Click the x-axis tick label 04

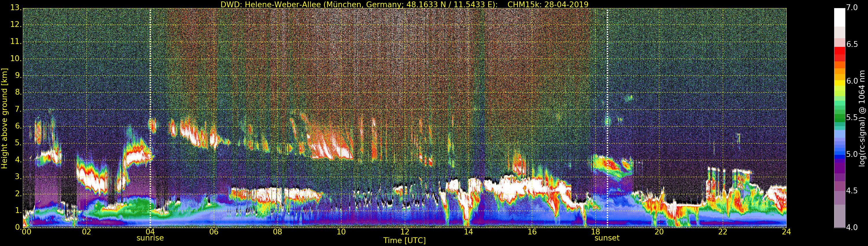(150, 232)
